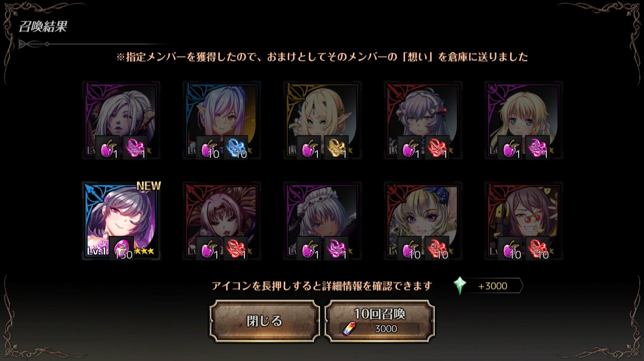Select the bottom-row blonde purple-eyed character card
This screenshot has width=644, height=361.
pyautogui.click(x=423, y=221)
